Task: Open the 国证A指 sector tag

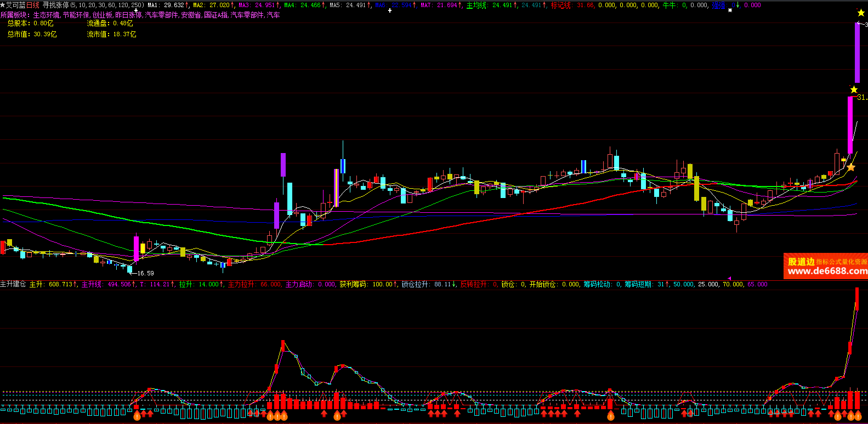Action: point(216,15)
